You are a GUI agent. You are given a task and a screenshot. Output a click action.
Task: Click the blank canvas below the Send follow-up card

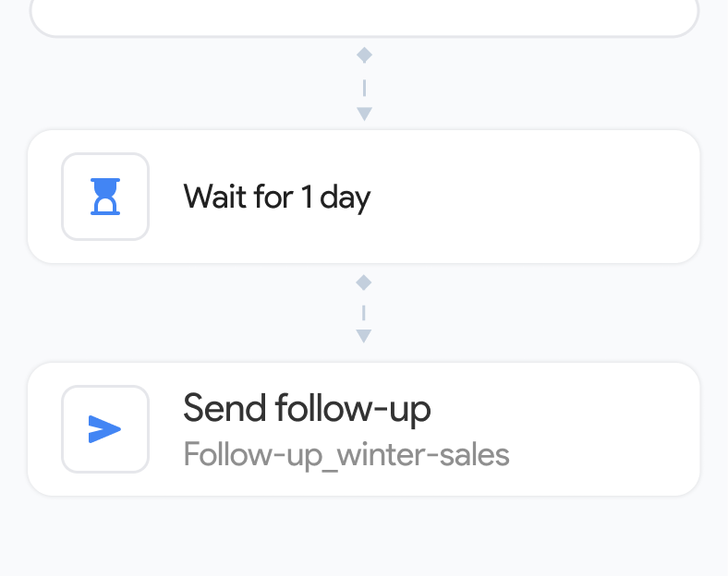coord(364,540)
